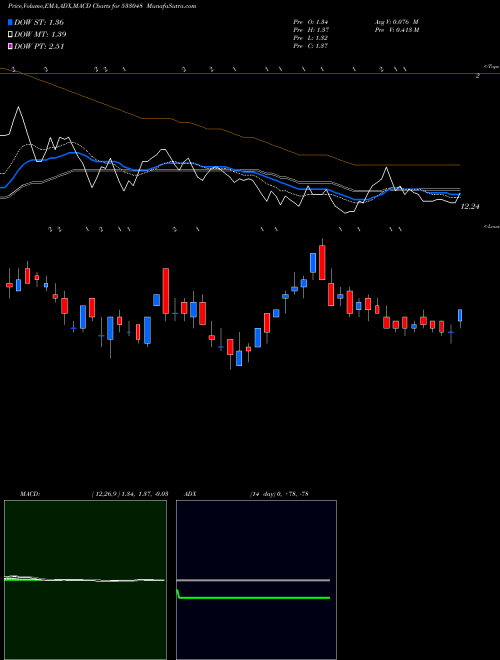Open the green MACD indicator panel
This screenshot has width=500, height=660.
pyautogui.click(x=85, y=580)
